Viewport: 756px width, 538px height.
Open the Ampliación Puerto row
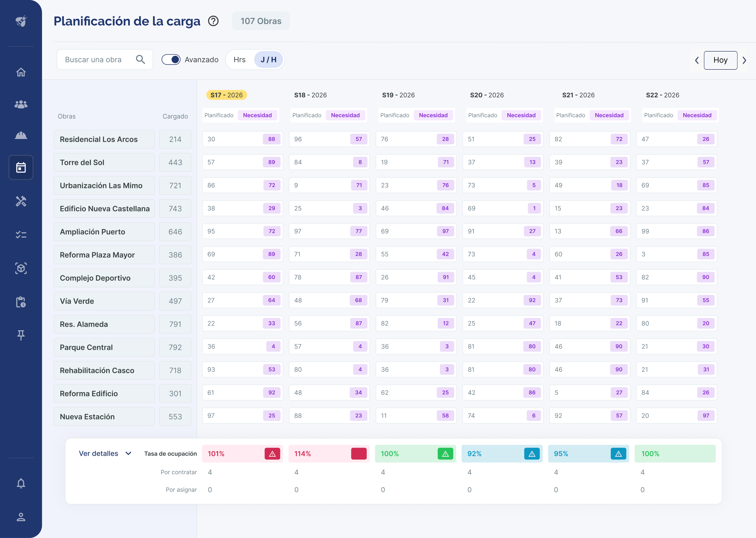tap(104, 232)
